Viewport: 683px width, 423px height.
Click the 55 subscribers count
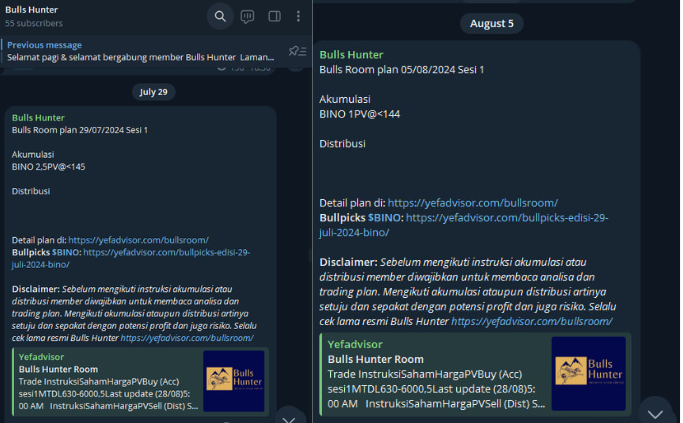34,23
